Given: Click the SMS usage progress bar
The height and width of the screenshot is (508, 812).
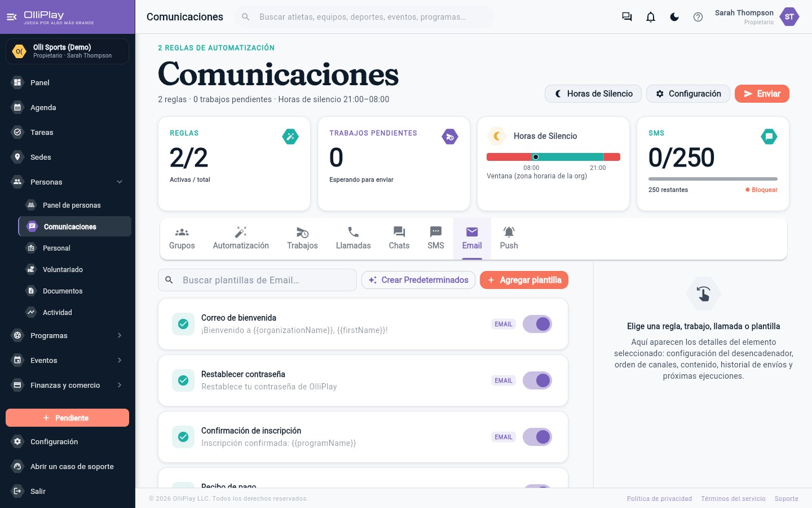Looking at the screenshot, I should 713,179.
